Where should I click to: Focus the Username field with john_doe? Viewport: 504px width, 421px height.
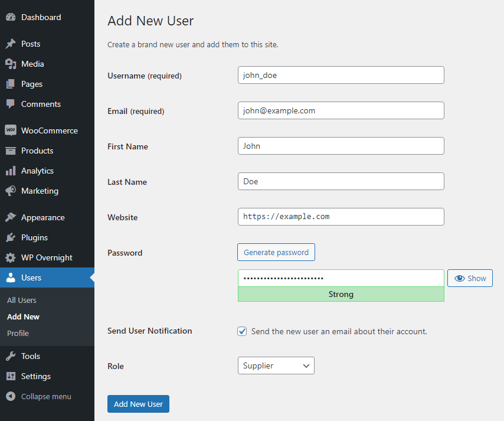click(x=341, y=75)
